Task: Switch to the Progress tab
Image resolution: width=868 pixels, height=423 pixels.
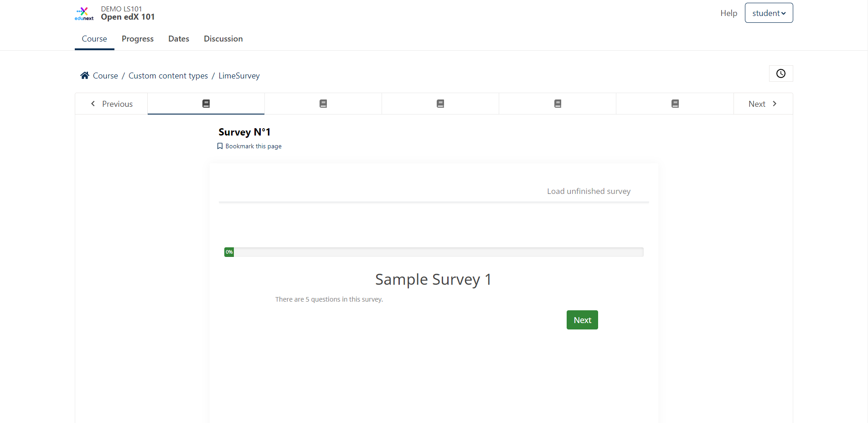Action: (x=138, y=39)
